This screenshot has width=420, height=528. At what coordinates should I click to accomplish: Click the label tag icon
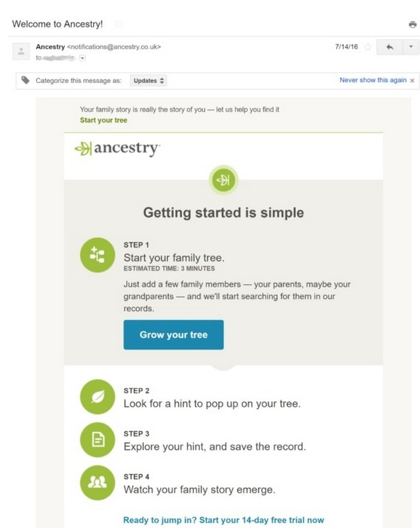26,80
